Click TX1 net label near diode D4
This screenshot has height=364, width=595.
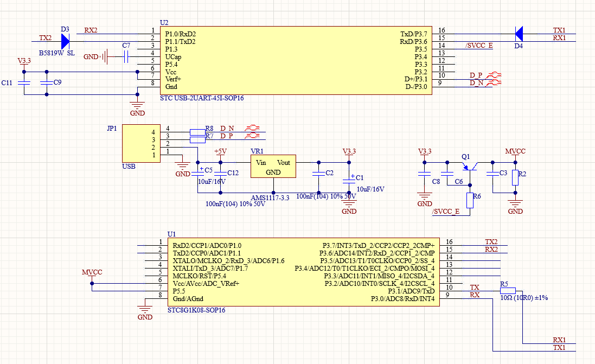point(559,30)
